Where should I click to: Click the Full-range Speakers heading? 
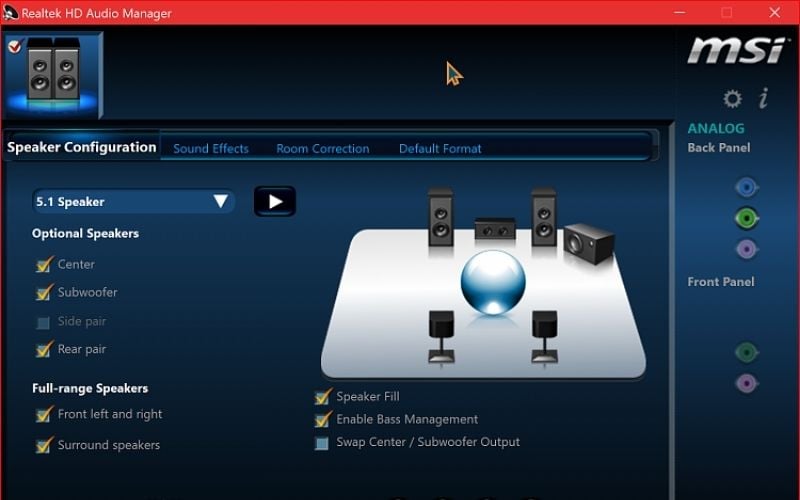point(90,388)
